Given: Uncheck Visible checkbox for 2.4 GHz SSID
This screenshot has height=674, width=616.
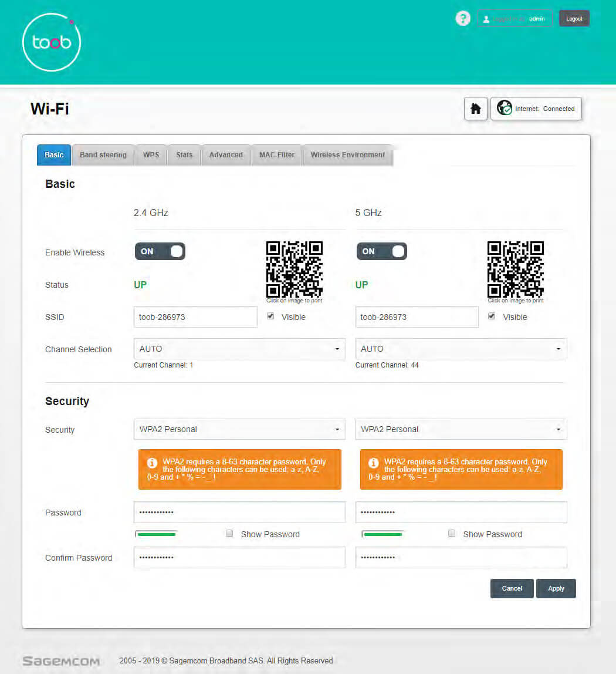Looking at the screenshot, I should [x=270, y=316].
